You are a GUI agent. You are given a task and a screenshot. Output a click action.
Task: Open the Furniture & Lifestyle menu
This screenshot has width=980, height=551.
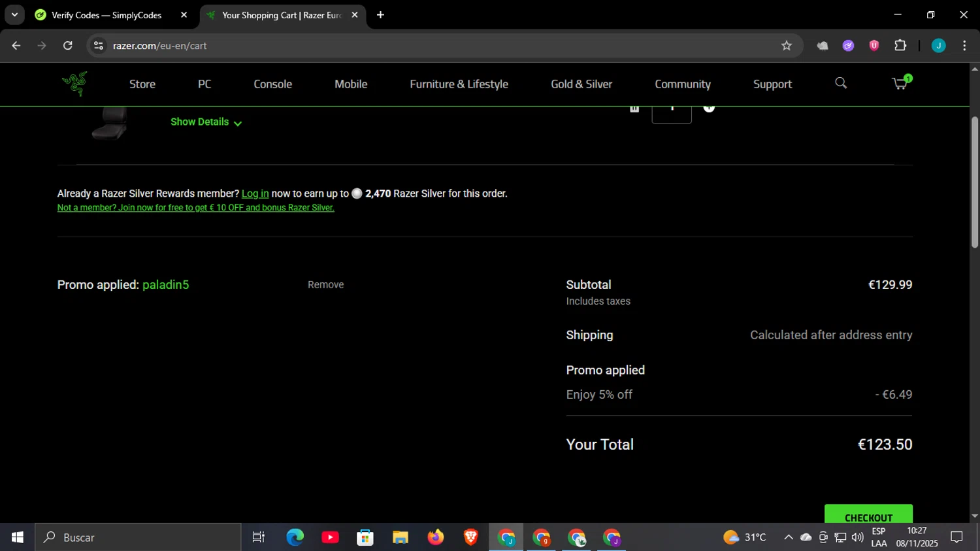tap(459, 84)
